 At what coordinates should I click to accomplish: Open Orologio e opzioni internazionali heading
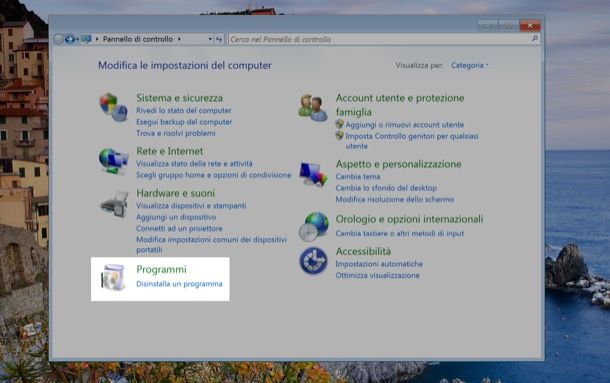coord(409,219)
